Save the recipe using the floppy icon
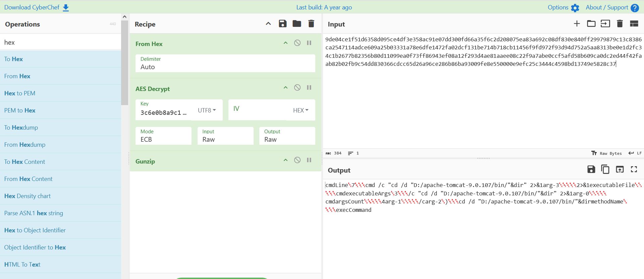The height and width of the screenshot is (279, 644). (x=283, y=24)
